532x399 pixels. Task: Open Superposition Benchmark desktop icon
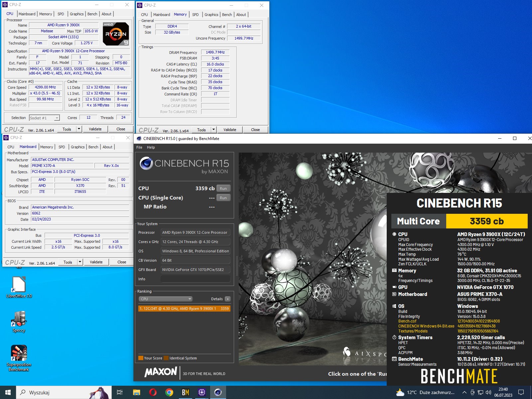point(19,358)
